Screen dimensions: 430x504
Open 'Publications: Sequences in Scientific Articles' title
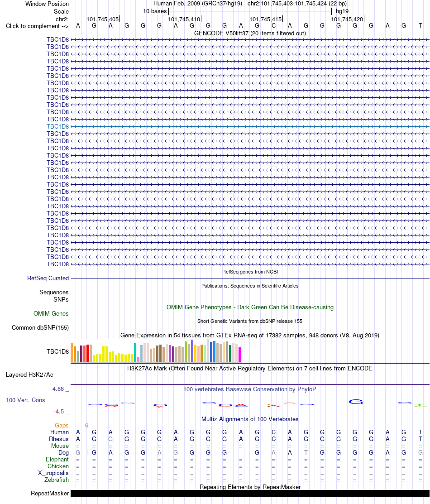pos(250,286)
